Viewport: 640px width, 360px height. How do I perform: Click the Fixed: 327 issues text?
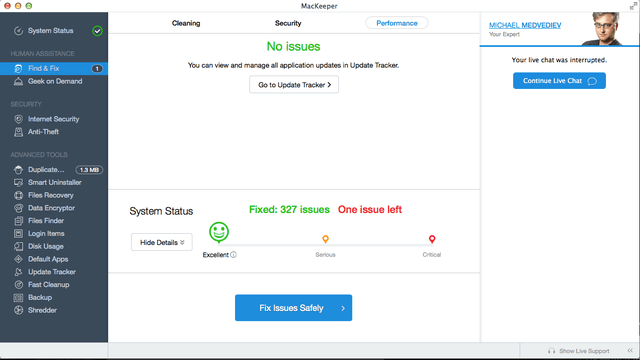click(289, 209)
